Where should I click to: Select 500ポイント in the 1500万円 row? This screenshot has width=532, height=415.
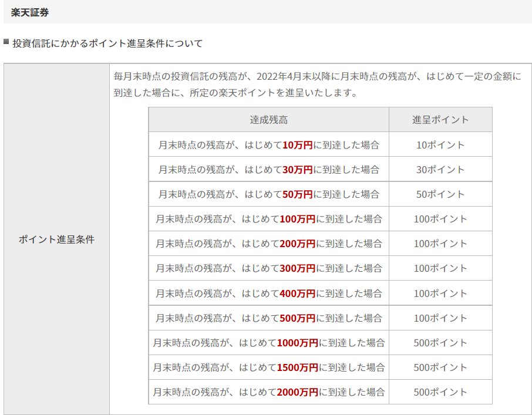pyautogui.click(x=440, y=367)
